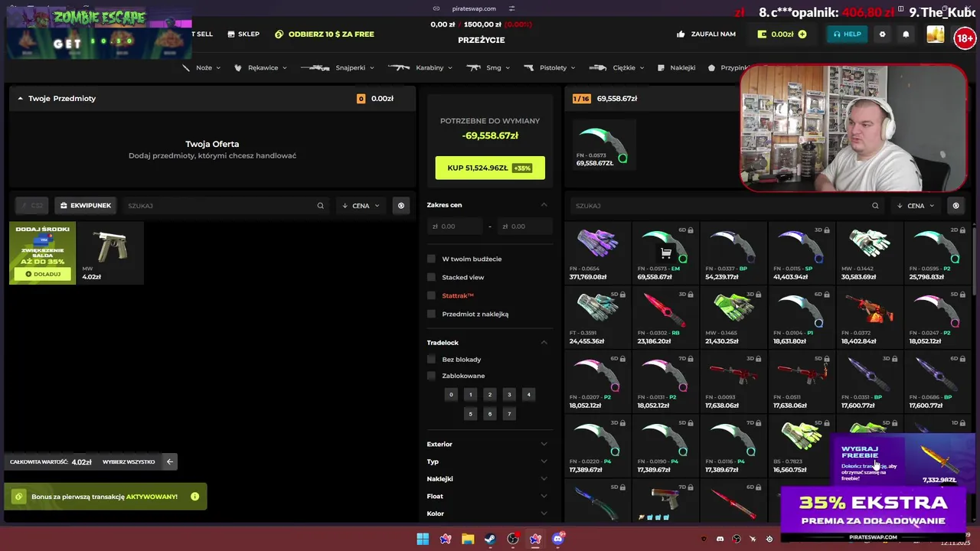
Task: Open settings gear in top bar
Action: pos(882,34)
